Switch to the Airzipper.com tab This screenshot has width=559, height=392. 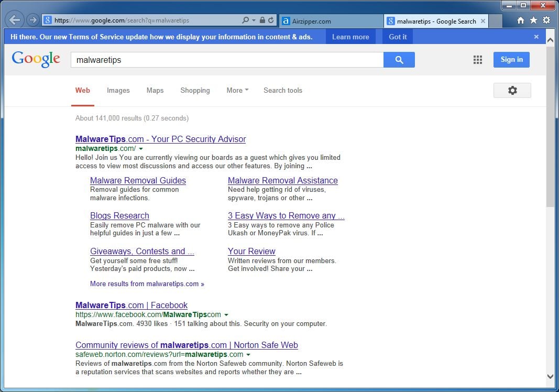pos(331,21)
